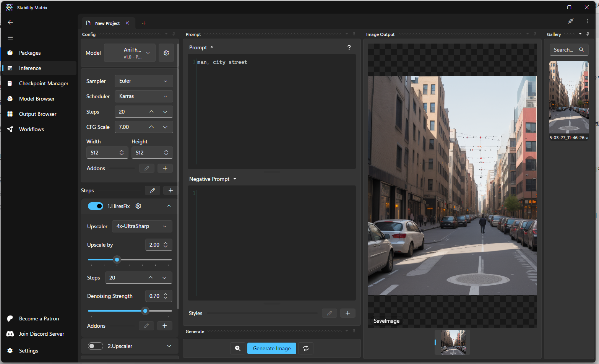Viewport: 599px width, 364px height.
Task: Open the Inference page
Action: coord(39,68)
